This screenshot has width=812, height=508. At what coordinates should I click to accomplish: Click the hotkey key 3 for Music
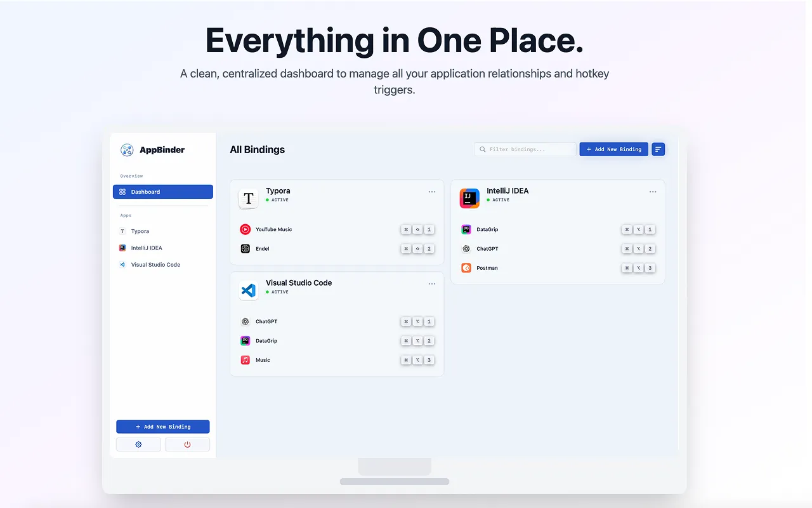[x=429, y=360]
